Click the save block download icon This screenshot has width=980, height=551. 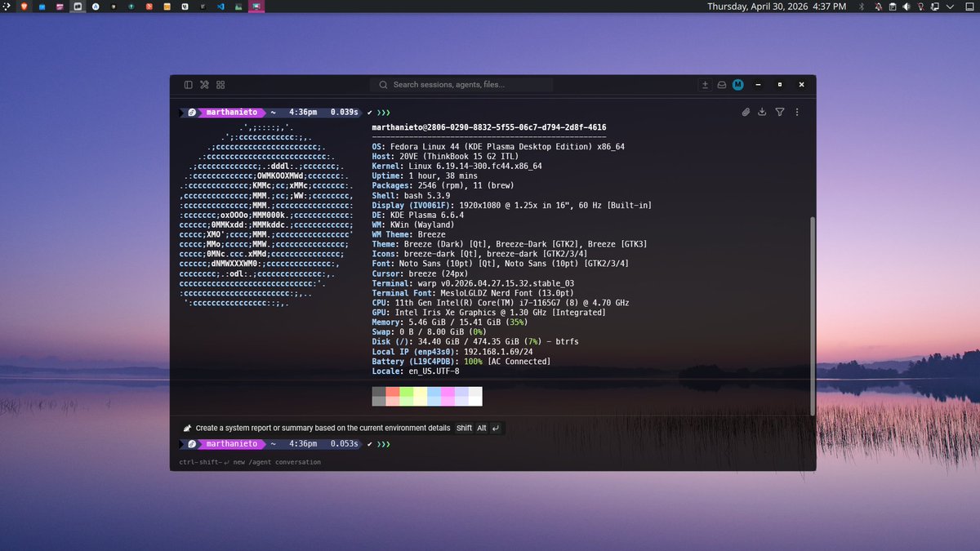(x=762, y=113)
